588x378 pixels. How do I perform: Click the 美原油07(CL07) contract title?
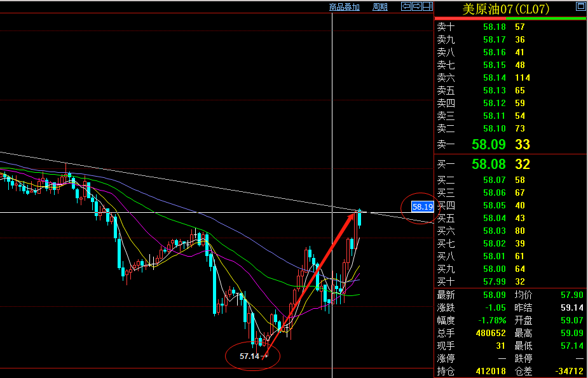click(x=505, y=9)
